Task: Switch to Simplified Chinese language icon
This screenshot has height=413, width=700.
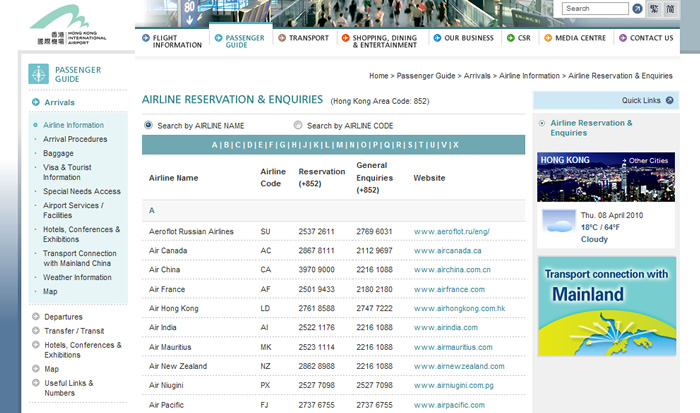Action: [670, 8]
